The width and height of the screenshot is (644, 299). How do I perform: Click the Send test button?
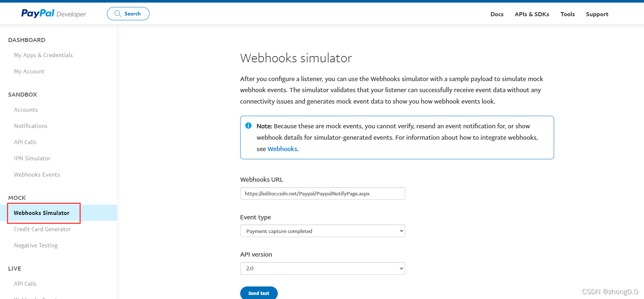click(259, 293)
